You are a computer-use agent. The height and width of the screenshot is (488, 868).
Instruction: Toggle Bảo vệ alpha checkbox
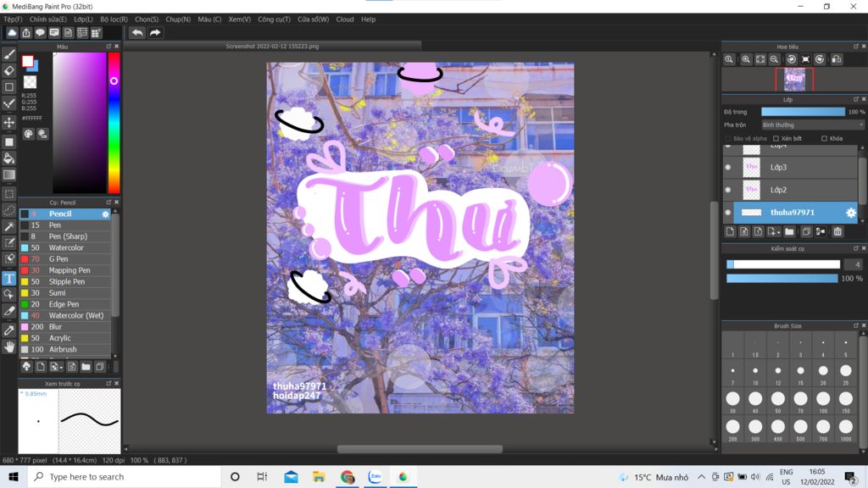728,138
